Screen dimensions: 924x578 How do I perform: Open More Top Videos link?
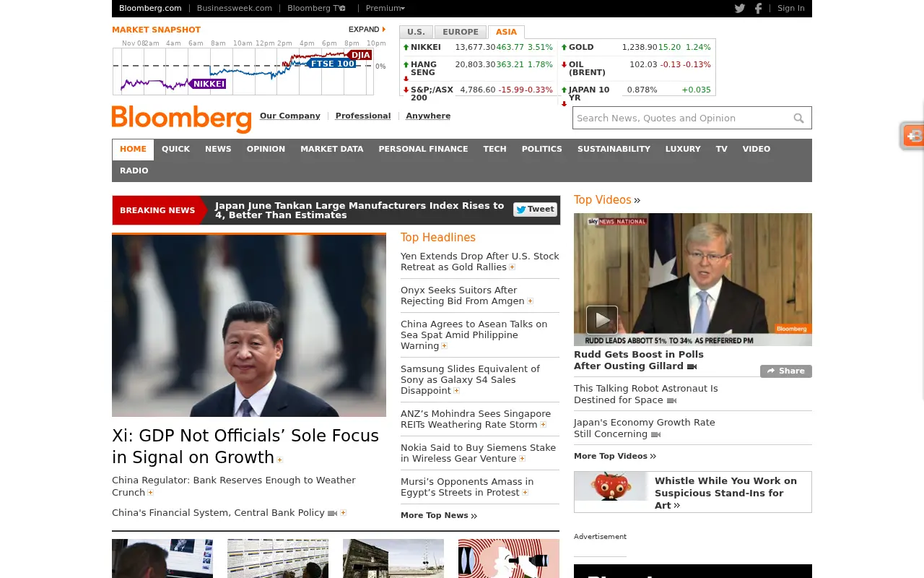point(615,457)
